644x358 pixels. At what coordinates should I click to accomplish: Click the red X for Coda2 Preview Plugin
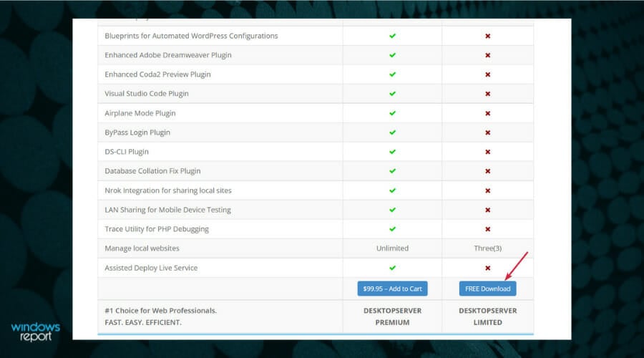click(x=487, y=74)
